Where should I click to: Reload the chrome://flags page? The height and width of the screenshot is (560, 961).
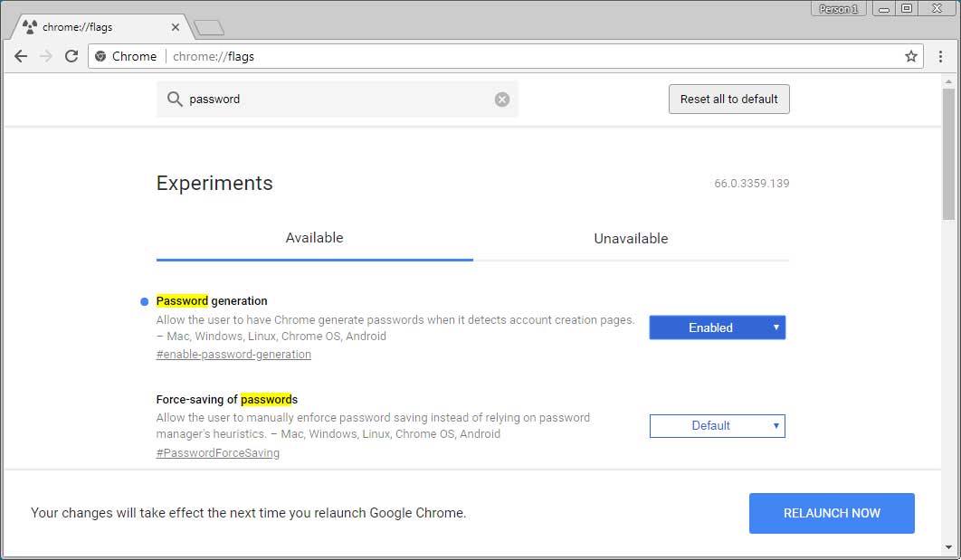point(71,56)
